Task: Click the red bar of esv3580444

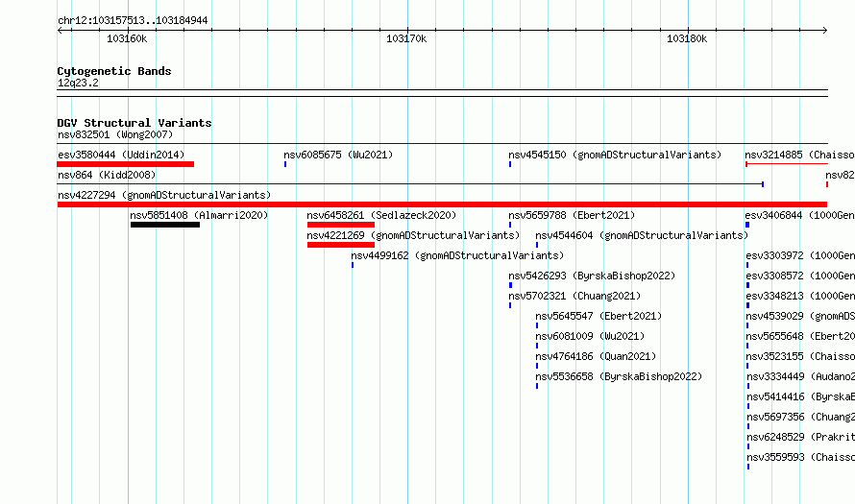Action: tap(126, 164)
